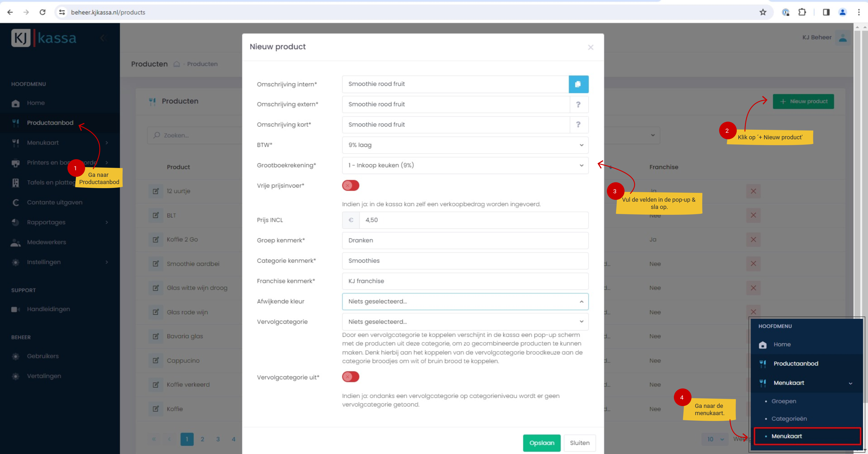Close the Nieuw product dialog
868x454 pixels.
(x=590, y=47)
